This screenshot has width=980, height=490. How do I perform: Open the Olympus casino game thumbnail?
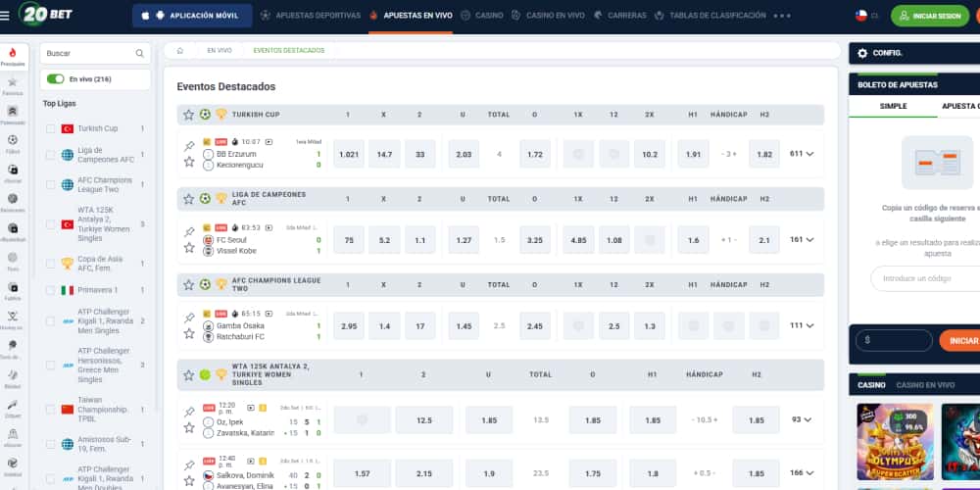895,442
